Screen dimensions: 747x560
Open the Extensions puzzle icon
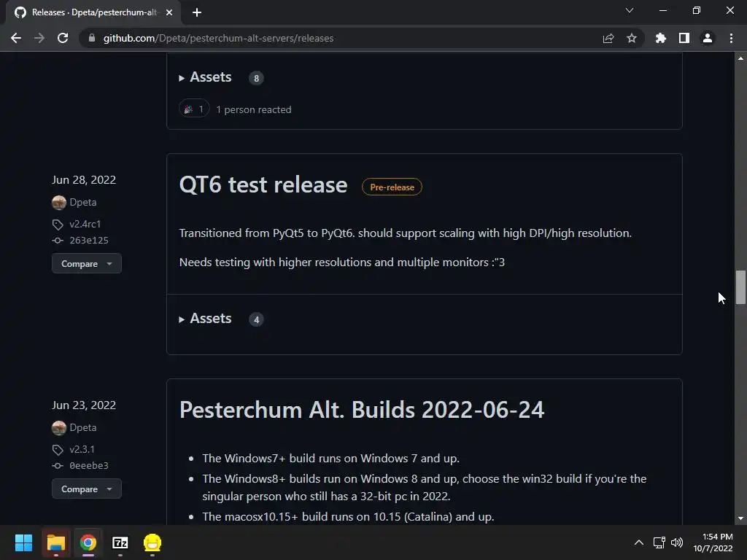pyautogui.click(x=661, y=38)
